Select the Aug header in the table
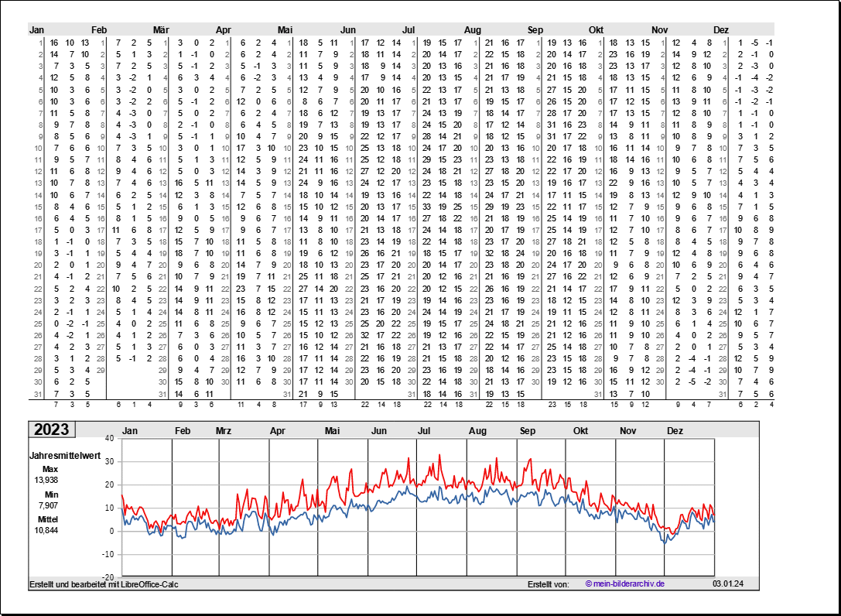Viewport: 841px width, 616px height. (x=472, y=29)
